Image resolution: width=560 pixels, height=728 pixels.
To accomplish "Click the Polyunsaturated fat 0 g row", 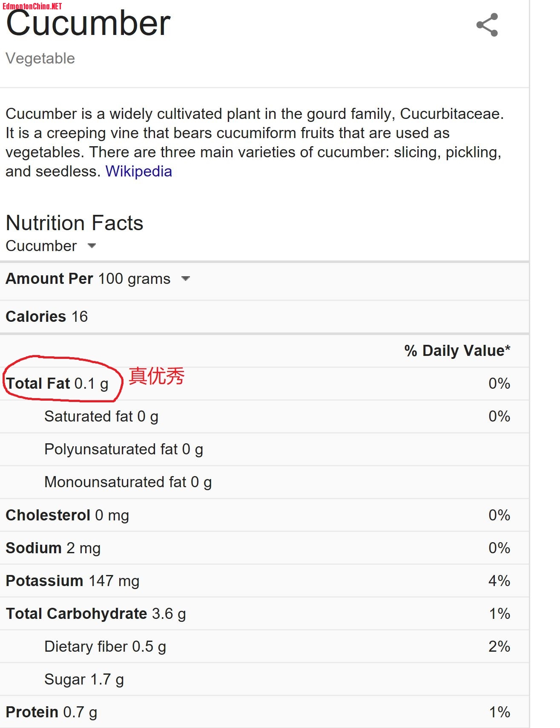I will [264, 449].
